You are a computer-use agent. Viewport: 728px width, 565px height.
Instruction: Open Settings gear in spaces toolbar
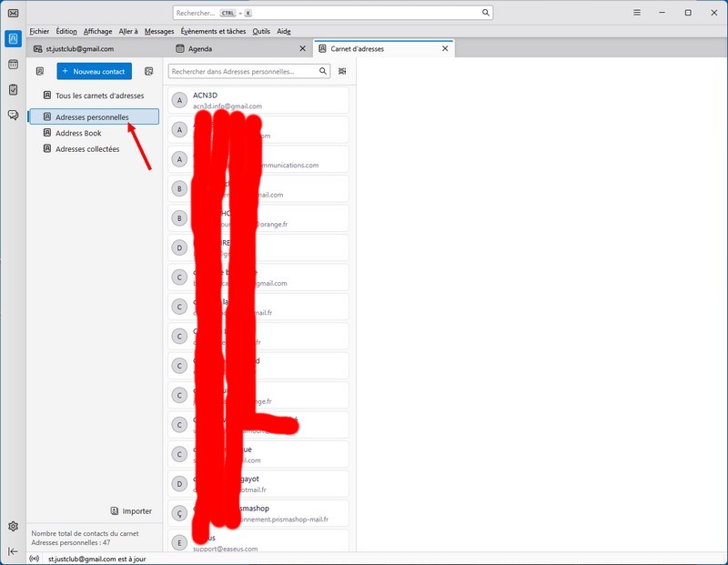tap(13, 526)
